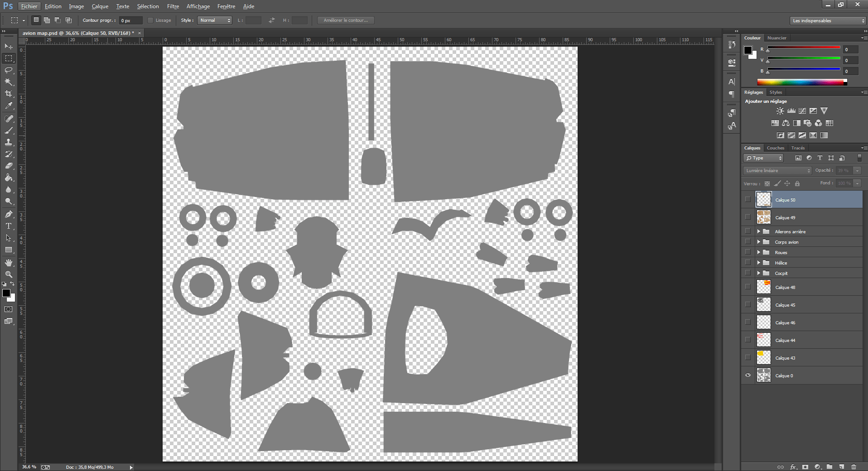Select the Pen tool
868x471 pixels.
(9, 214)
